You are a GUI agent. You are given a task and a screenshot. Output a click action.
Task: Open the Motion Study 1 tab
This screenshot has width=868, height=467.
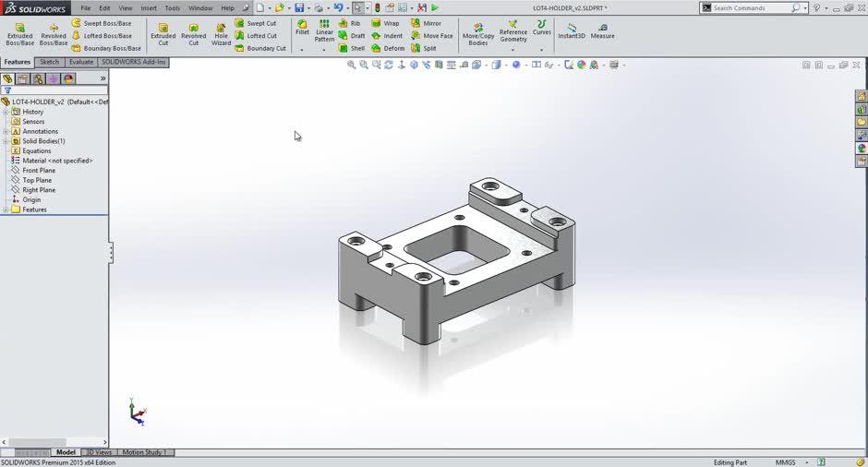[x=145, y=452]
